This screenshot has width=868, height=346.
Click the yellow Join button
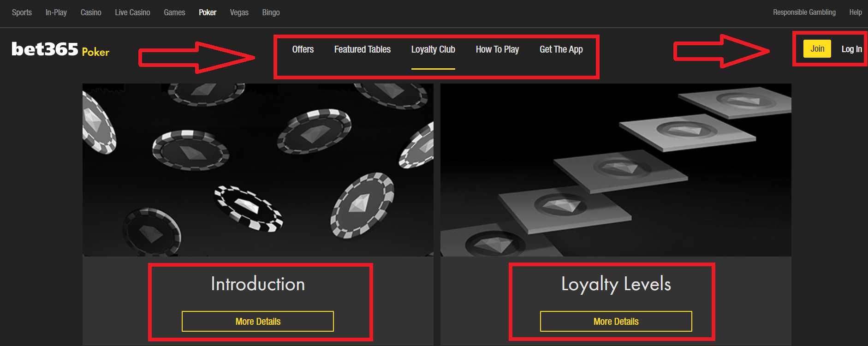click(817, 48)
